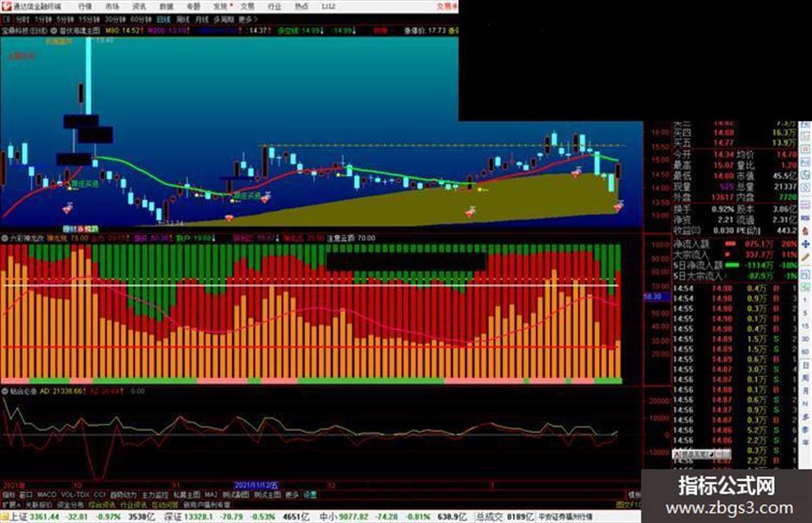Select the MACD indicator tab

(x=46, y=495)
